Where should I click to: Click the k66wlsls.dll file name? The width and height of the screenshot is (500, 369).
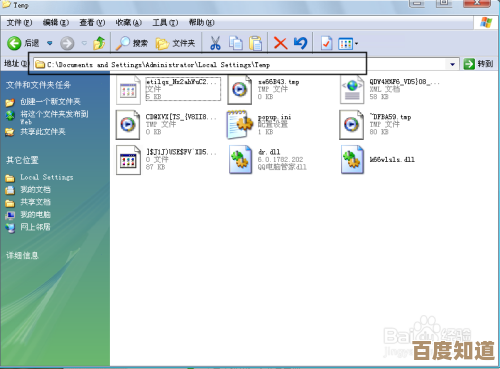pyautogui.click(x=392, y=160)
